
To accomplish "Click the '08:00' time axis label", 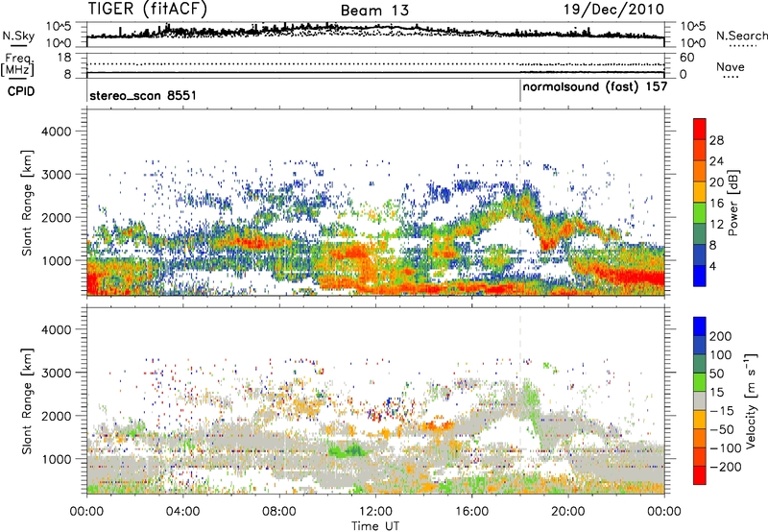I will pyautogui.click(x=279, y=512).
